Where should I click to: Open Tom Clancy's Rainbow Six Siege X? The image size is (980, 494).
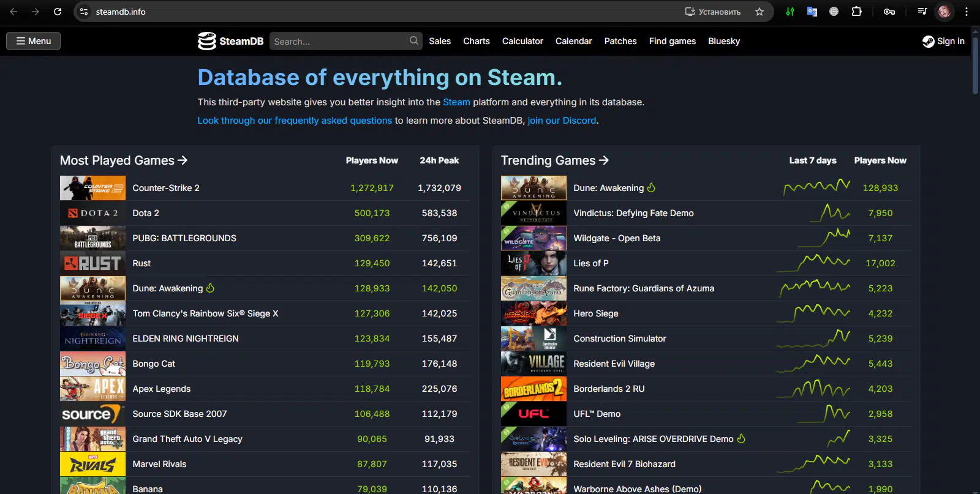pos(205,313)
